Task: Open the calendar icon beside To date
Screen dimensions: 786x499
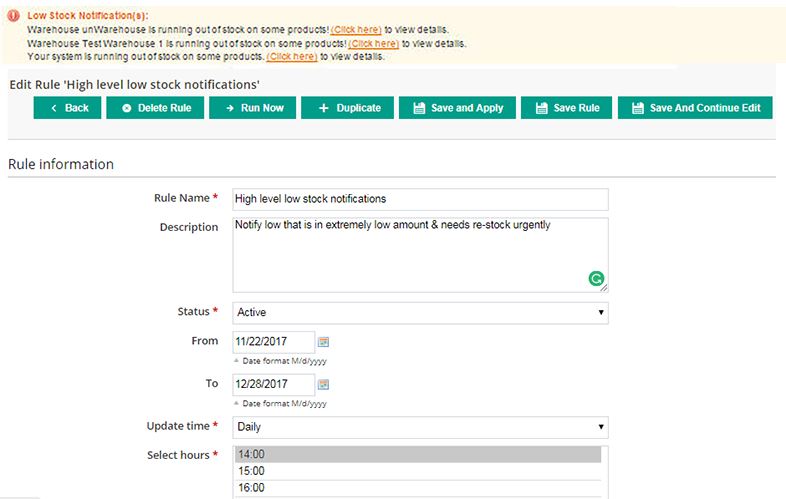Action: pos(323,384)
